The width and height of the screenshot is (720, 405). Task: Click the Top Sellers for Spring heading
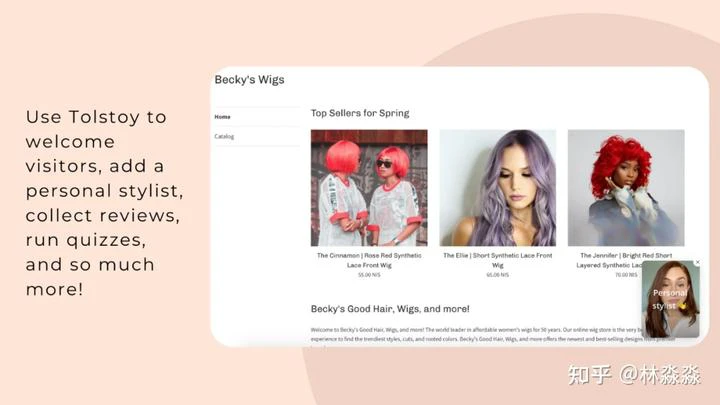[x=360, y=113]
